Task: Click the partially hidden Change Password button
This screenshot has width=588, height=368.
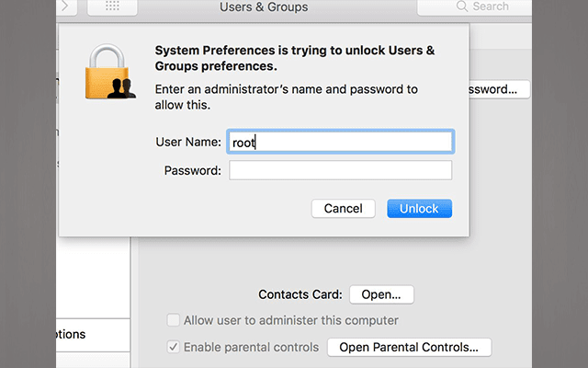Action: [x=499, y=89]
